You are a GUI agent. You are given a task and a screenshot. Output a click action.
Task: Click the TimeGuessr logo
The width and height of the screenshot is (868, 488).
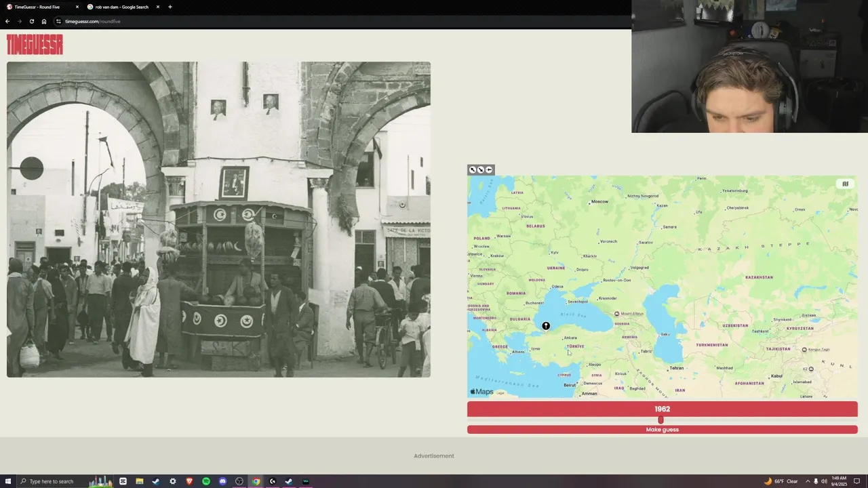[35, 45]
